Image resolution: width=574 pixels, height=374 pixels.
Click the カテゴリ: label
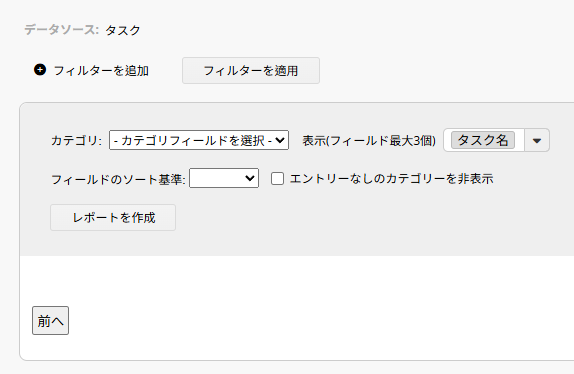pyautogui.click(x=77, y=141)
